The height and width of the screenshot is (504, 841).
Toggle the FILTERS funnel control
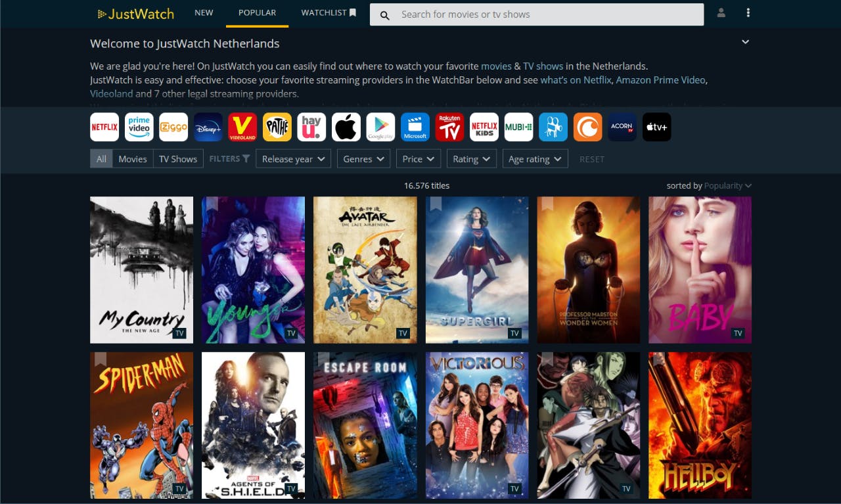pyautogui.click(x=229, y=159)
